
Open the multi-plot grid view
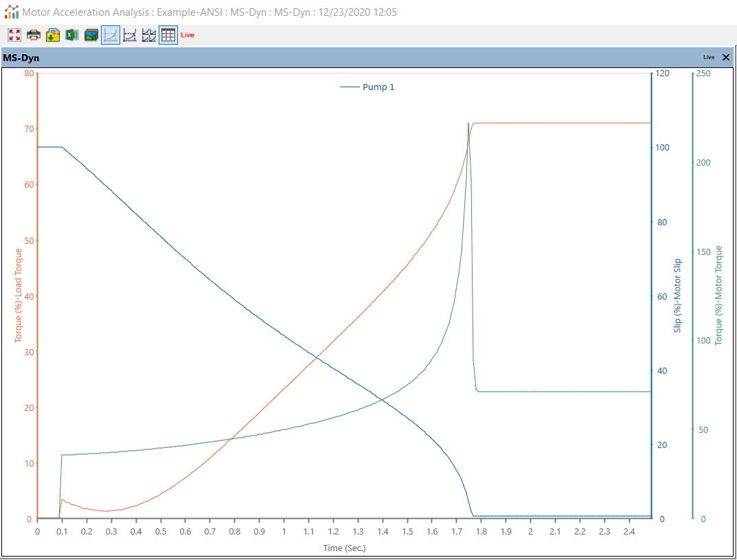[148, 34]
